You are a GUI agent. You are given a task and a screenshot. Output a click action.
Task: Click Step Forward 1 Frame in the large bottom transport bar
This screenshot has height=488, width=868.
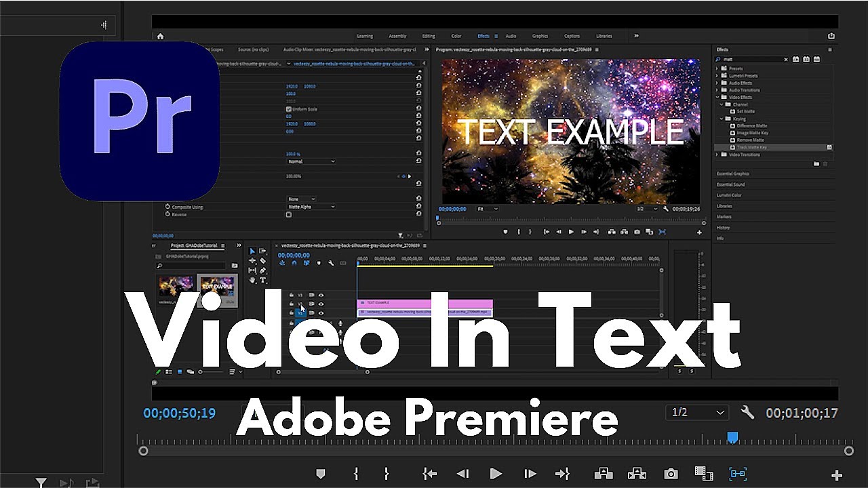tap(530, 474)
